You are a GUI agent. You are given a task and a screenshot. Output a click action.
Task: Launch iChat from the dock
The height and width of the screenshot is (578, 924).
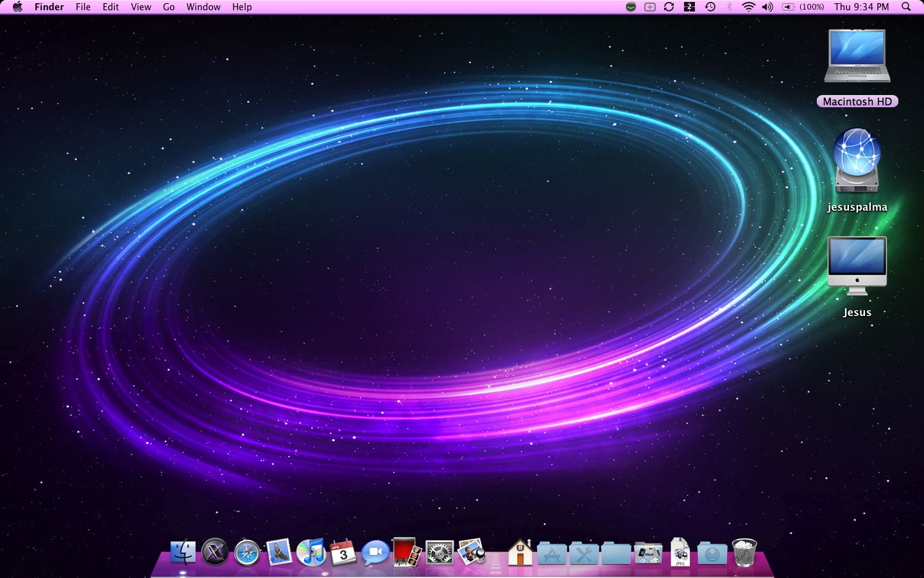click(375, 552)
